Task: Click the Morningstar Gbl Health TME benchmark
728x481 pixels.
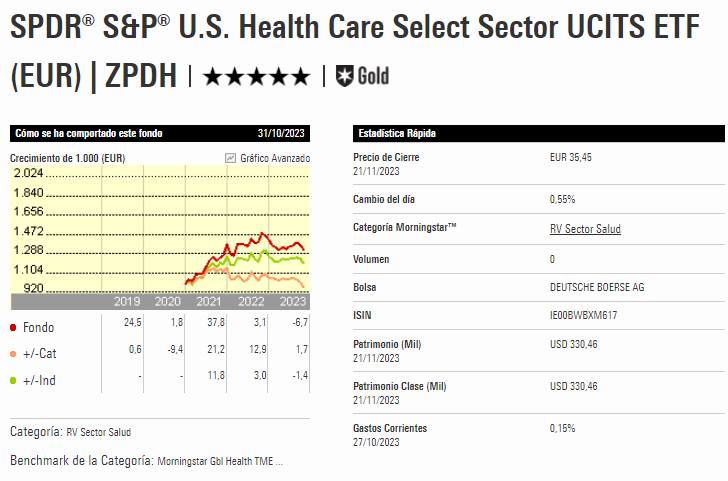Action: click(x=220, y=462)
